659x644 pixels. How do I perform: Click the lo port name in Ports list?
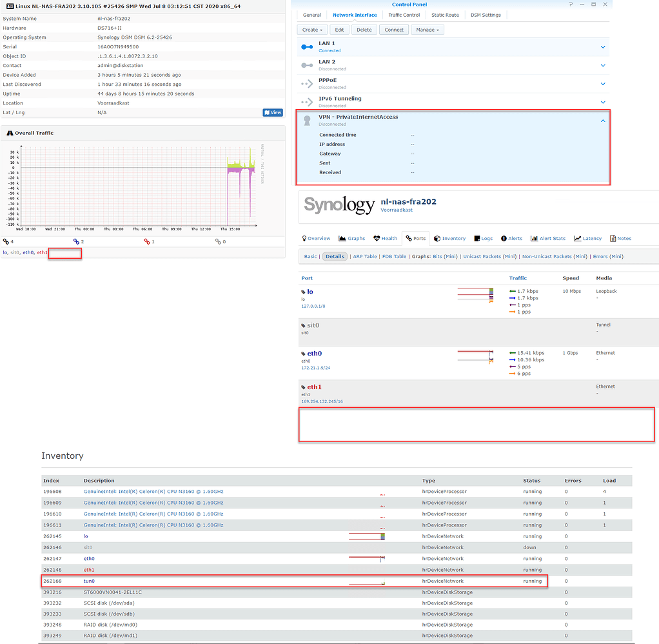tap(310, 292)
